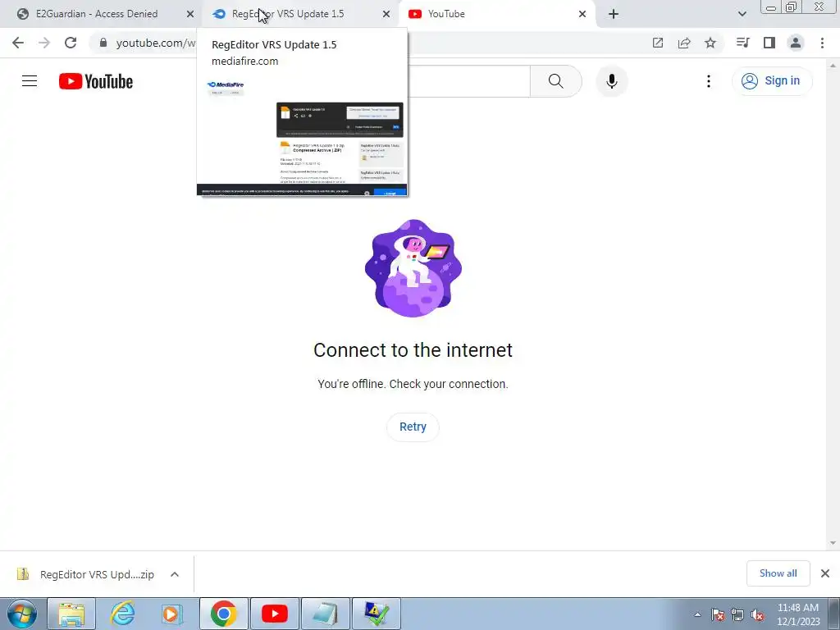Open the Chrome profile avatar
The height and width of the screenshot is (630, 840).
point(796,43)
